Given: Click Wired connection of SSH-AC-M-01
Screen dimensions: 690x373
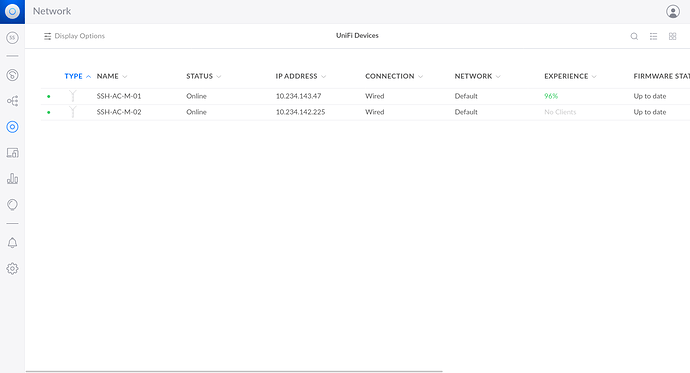Looking at the screenshot, I should [x=374, y=96].
